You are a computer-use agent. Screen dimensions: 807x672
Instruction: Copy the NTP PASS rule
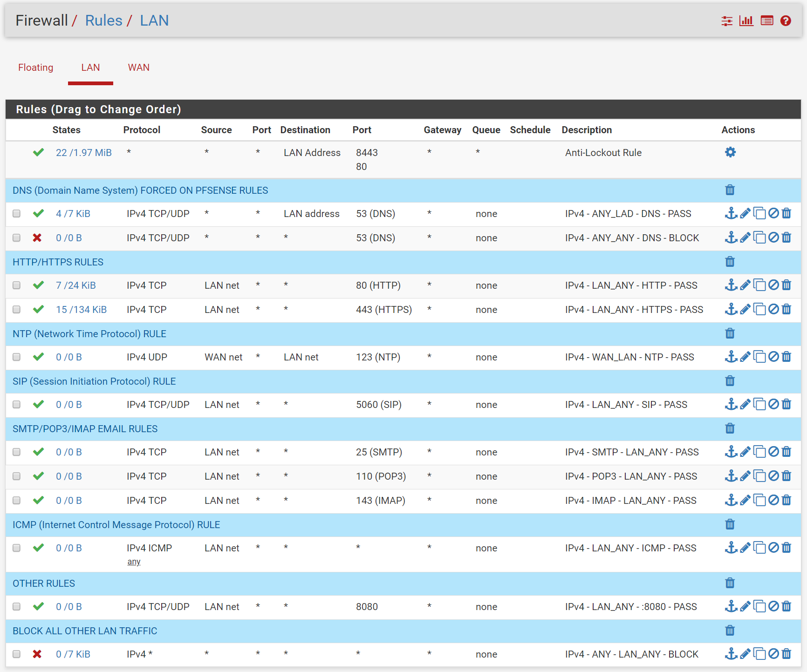pyautogui.click(x=759, y=357)
